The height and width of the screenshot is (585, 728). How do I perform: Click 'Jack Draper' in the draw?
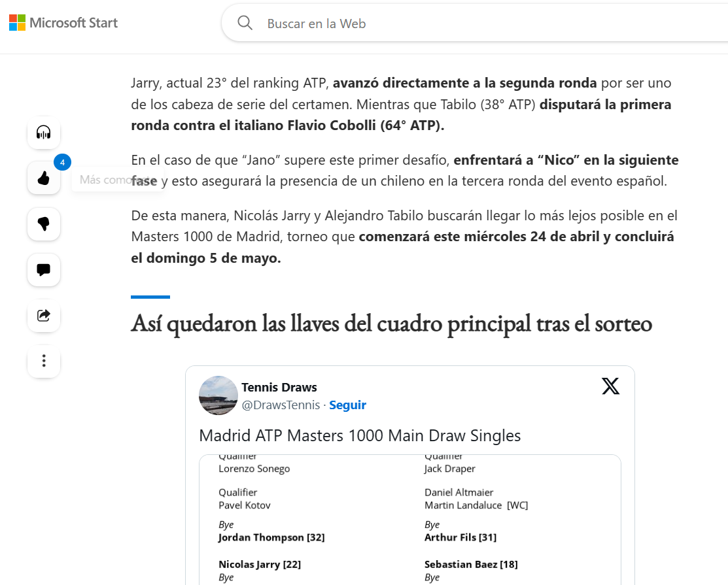(x=449, y=469)
